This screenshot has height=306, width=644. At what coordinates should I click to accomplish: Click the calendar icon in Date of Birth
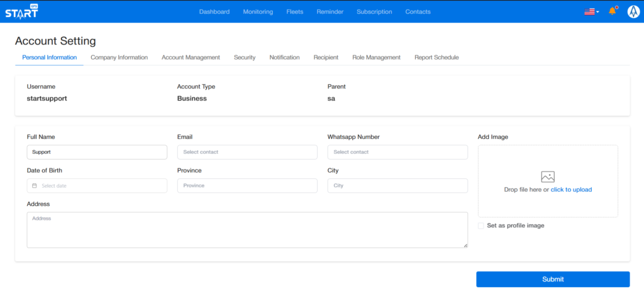click(35, 186)
